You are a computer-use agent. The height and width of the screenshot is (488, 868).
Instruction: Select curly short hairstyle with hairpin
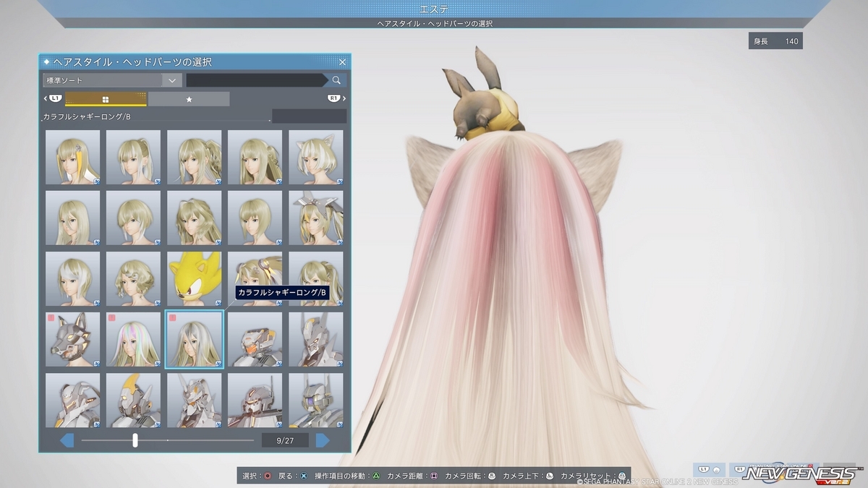pos(134,278)
